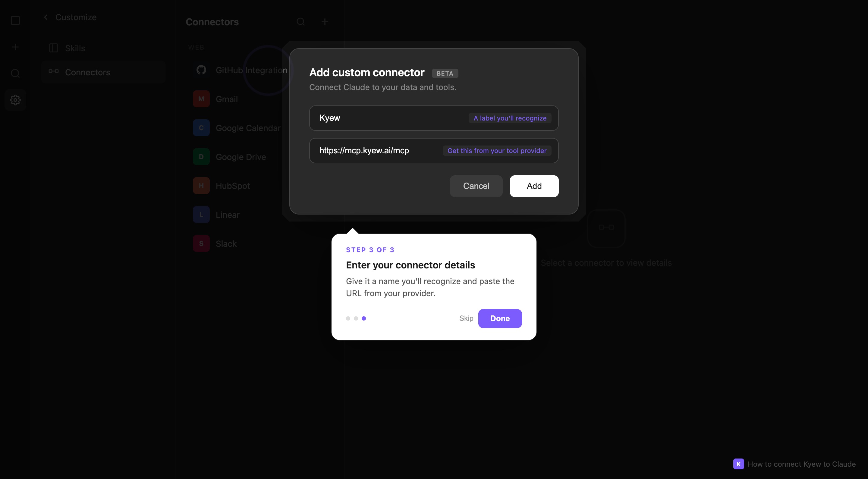Select the Slack connector icon

tap(201, 243)
